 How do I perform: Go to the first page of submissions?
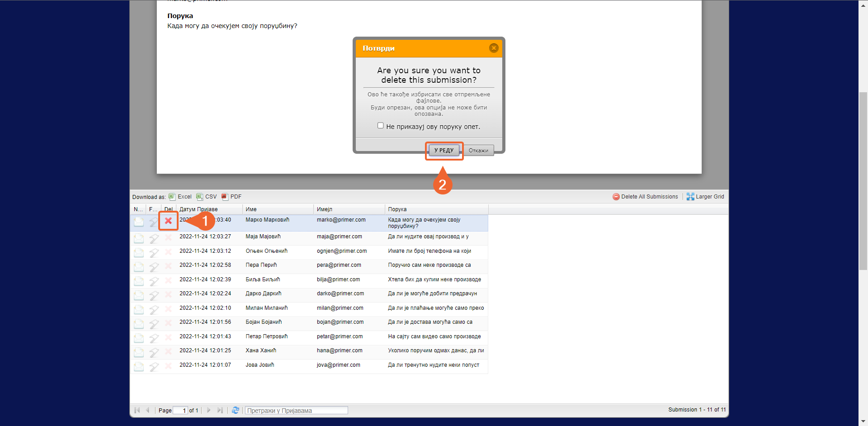[137, 410]
